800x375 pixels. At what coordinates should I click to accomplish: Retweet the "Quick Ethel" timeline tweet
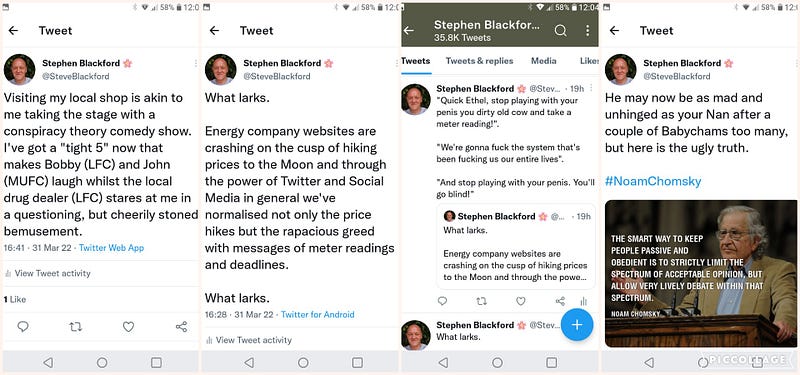481,301
